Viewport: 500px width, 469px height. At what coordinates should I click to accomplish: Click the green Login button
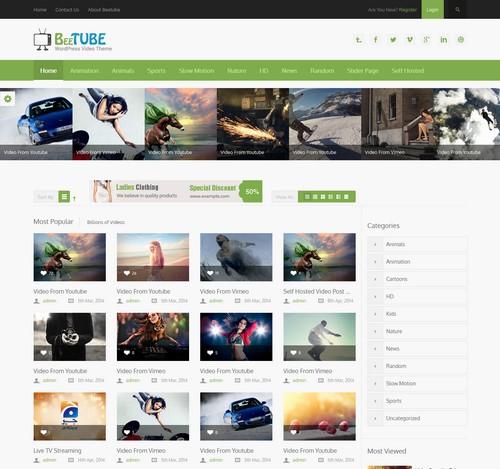432,9
